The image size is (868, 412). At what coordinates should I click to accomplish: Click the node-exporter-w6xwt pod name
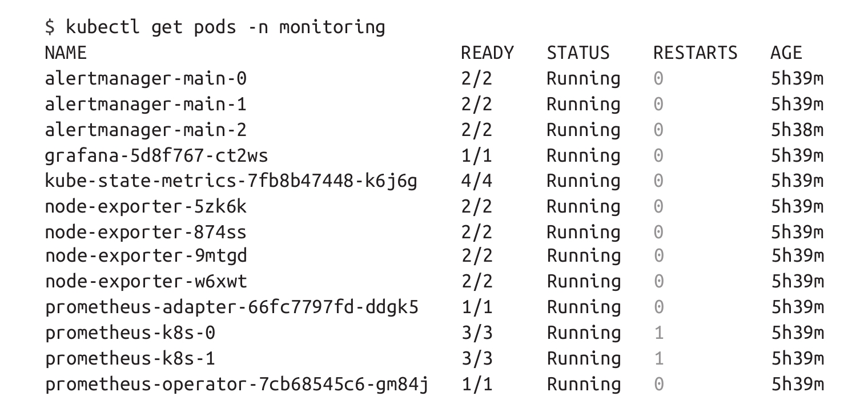[x=146, y=282]
